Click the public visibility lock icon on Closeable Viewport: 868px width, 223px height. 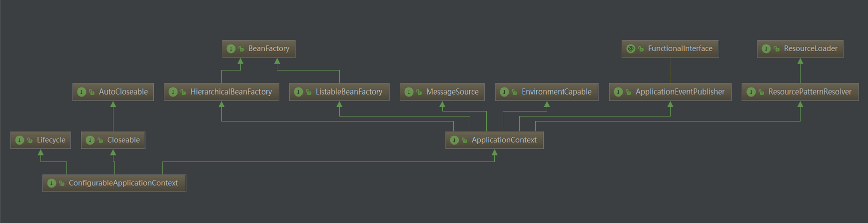tap(100, 140)
